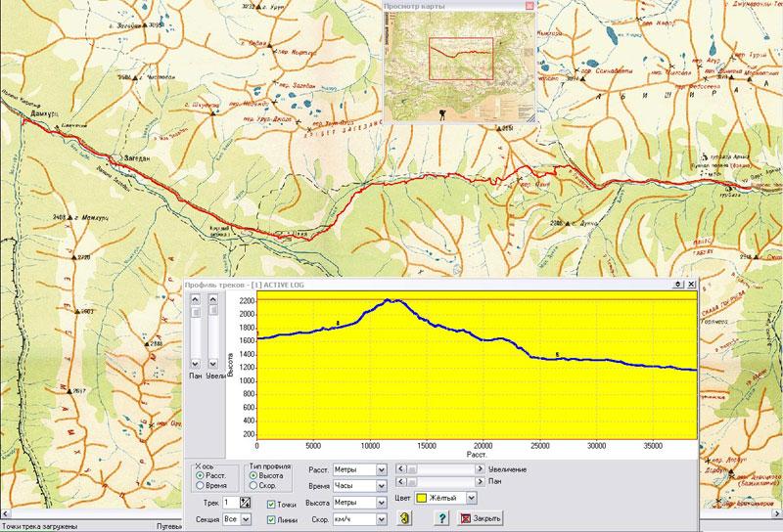Click the Загедан label on the map
The image size is (783, 532).
pos(137,158)
